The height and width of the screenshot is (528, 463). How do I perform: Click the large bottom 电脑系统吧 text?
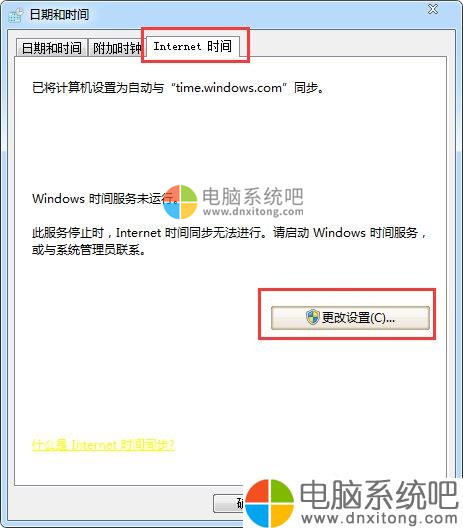pyautogui.click(x=379, y=494)
